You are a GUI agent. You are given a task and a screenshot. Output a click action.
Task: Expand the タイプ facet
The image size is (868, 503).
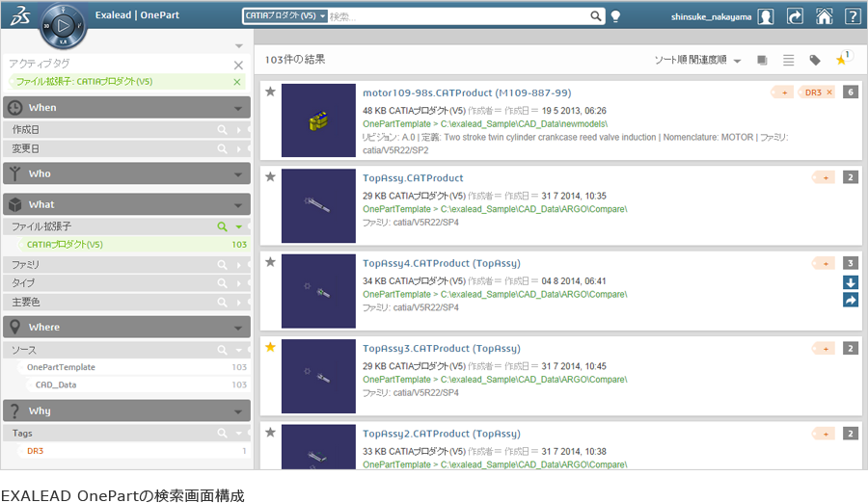pyautogui.click(x=239, y=283)
